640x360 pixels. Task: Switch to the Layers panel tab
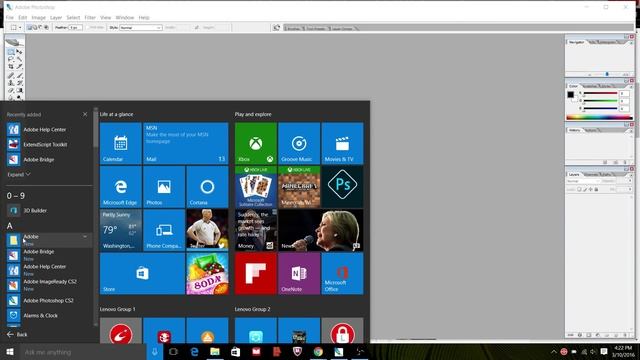pyautogui.click(x=574, y=174)
